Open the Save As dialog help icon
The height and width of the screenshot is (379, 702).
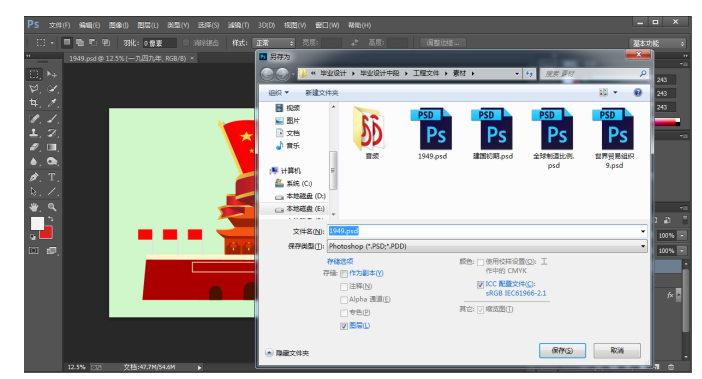(638, 92)
